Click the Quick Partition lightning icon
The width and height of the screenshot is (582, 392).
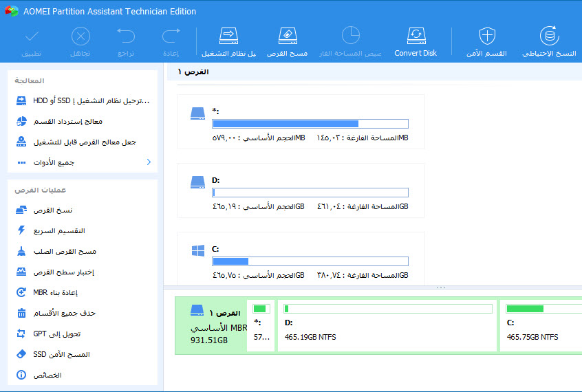click(x=21, y=230)
